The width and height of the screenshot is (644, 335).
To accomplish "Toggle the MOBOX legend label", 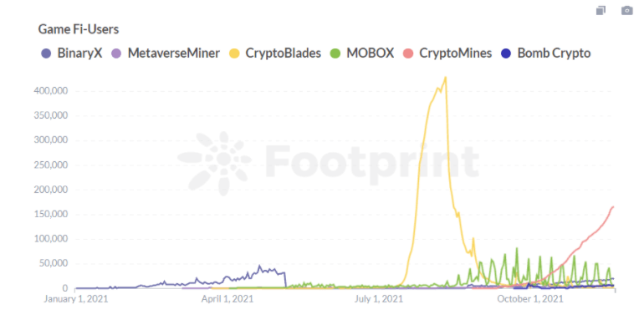I will (x=371, y=53).
